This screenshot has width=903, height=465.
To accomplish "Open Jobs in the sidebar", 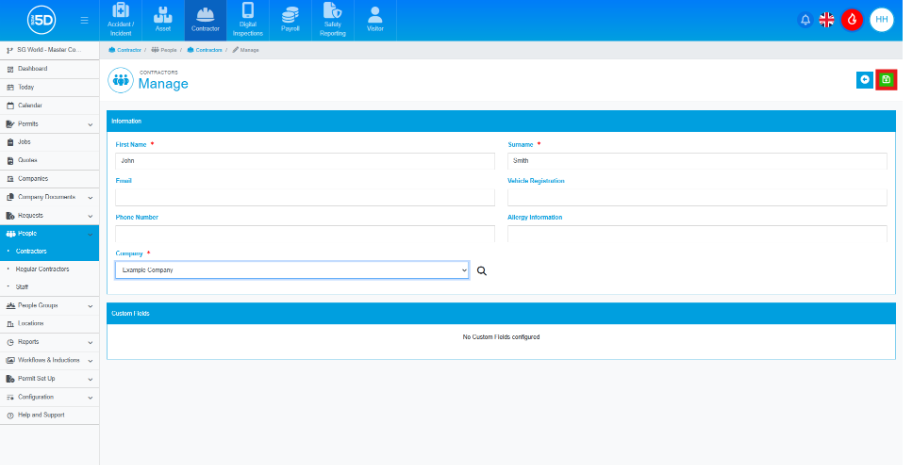I will pos(50,142).
